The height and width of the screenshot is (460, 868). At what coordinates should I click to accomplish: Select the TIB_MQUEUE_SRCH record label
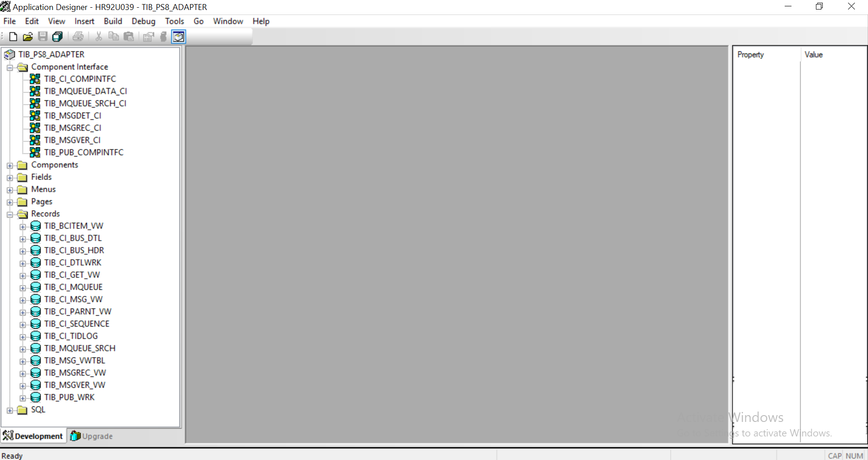[80, 348]
